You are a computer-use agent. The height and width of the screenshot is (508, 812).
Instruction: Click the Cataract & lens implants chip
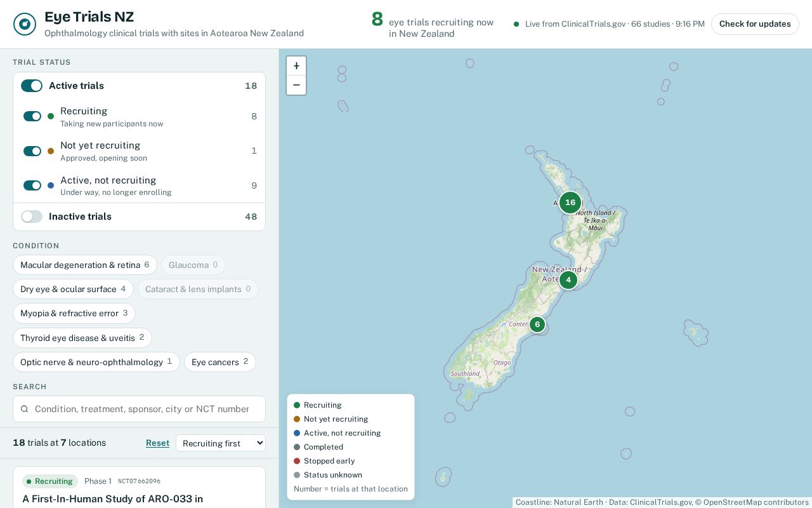coord(198,289)
